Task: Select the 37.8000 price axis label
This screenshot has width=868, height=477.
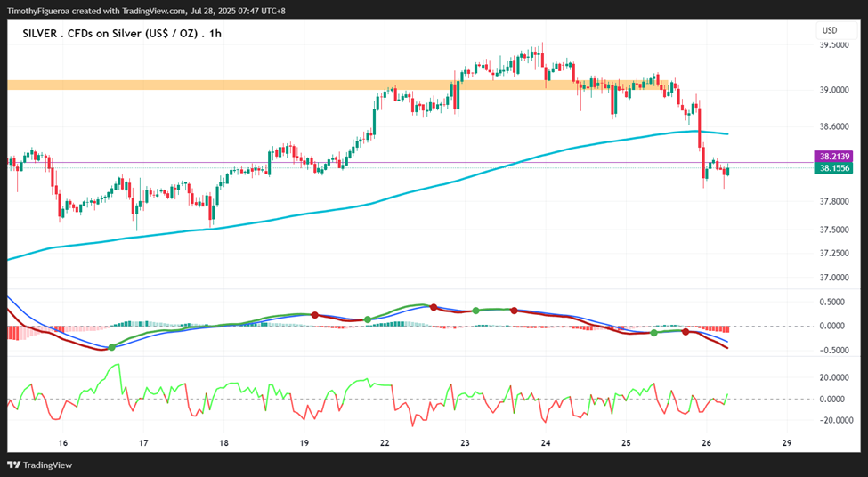Action: pyautogui.click(x=834, y=201)
